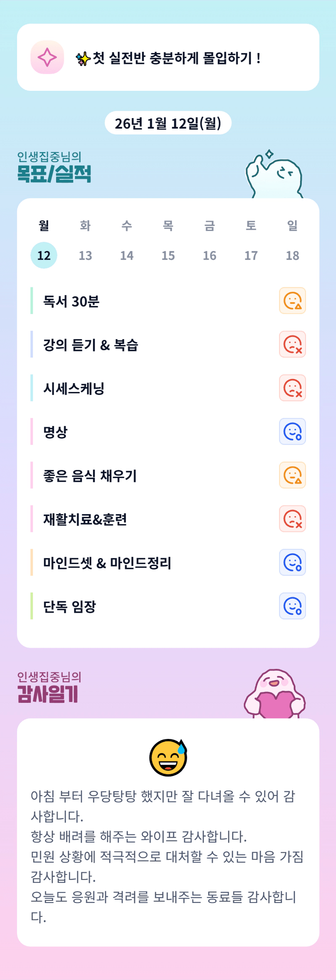Click the red failed face for 강의 듣기 & 복습
Screen dimensions: 336x980
tap(292, 345)
